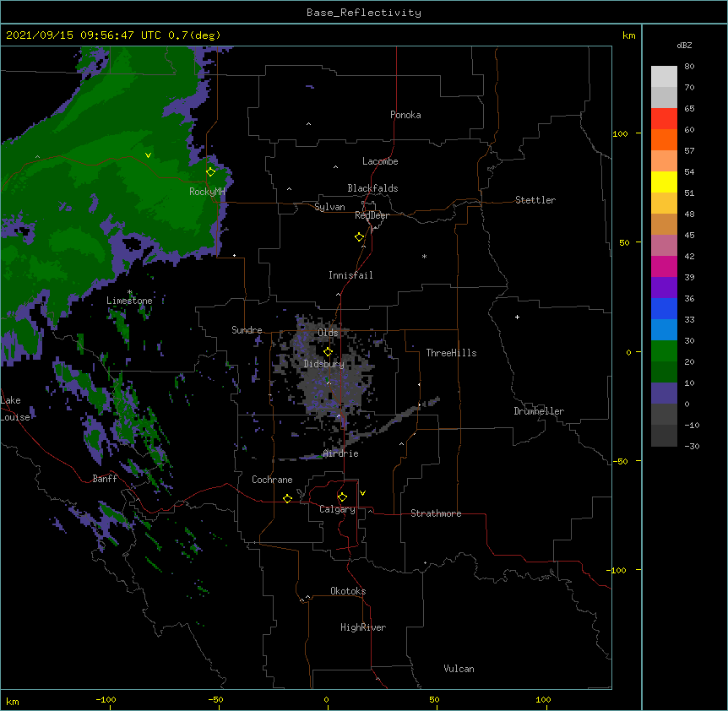Click the Lacombe city label
The image size is (728, 711).
[x=380, y=161]
